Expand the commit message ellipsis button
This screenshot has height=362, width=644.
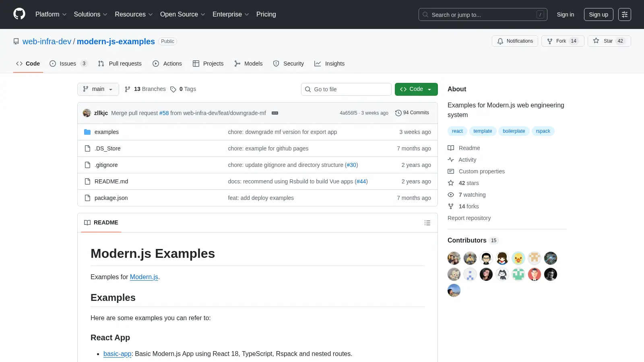pos(275,113)
